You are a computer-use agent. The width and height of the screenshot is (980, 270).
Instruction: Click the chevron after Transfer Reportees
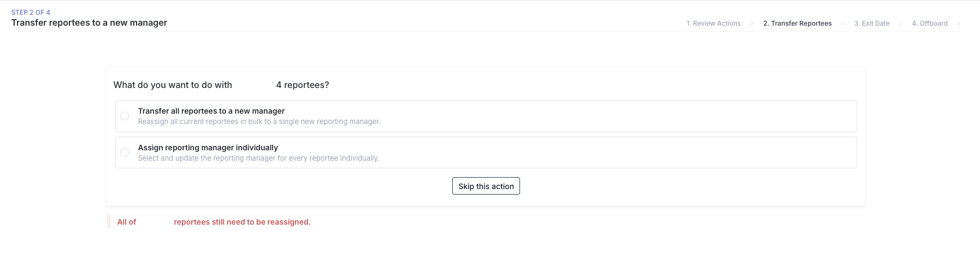843,24
